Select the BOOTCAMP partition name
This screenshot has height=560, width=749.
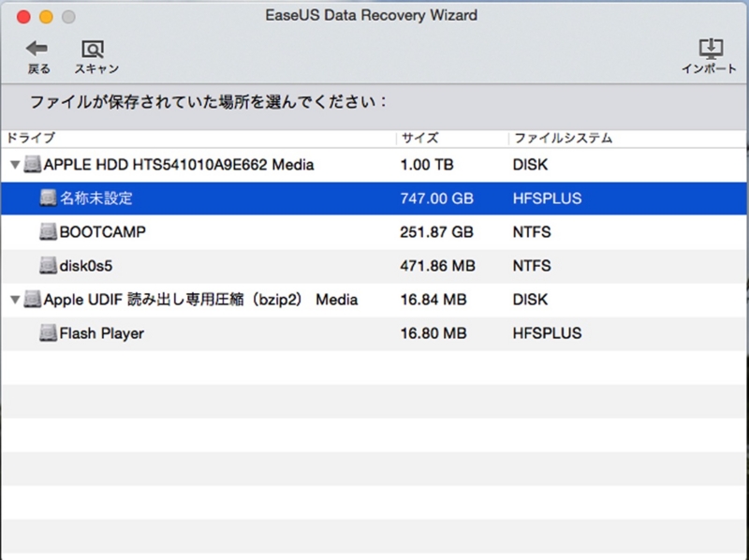(x=102, y=232)
